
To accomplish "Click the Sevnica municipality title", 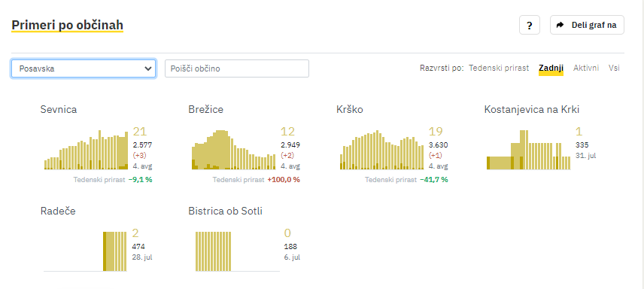I will [59, 109].
